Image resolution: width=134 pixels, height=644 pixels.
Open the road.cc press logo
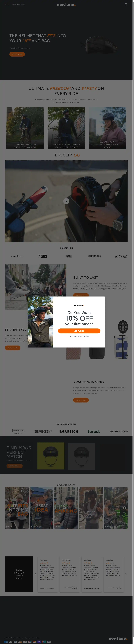[x=16, y=256]
